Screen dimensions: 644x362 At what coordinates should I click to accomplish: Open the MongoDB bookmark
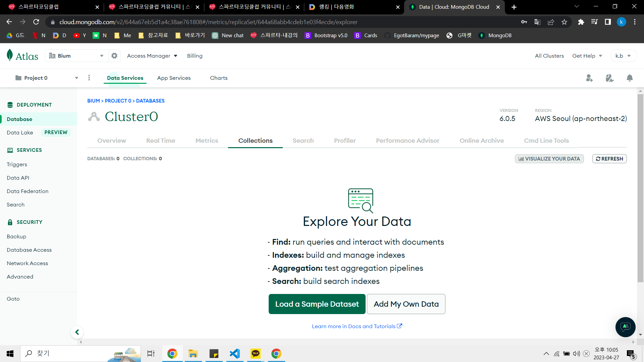(x=495, y=36)
